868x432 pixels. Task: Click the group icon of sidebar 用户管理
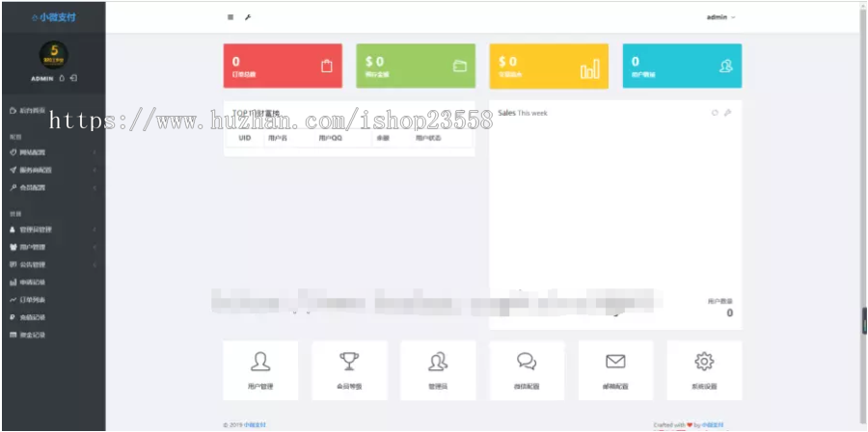13,247
